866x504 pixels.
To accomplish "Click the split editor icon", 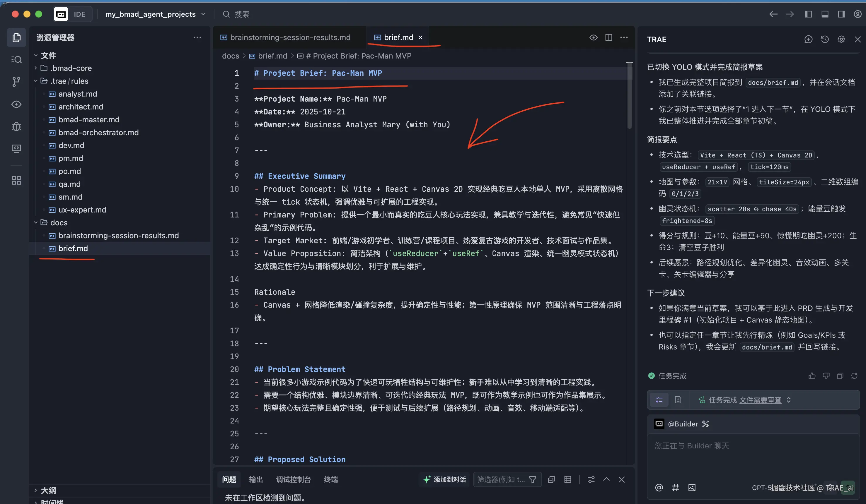I will [x=608, y=37].
